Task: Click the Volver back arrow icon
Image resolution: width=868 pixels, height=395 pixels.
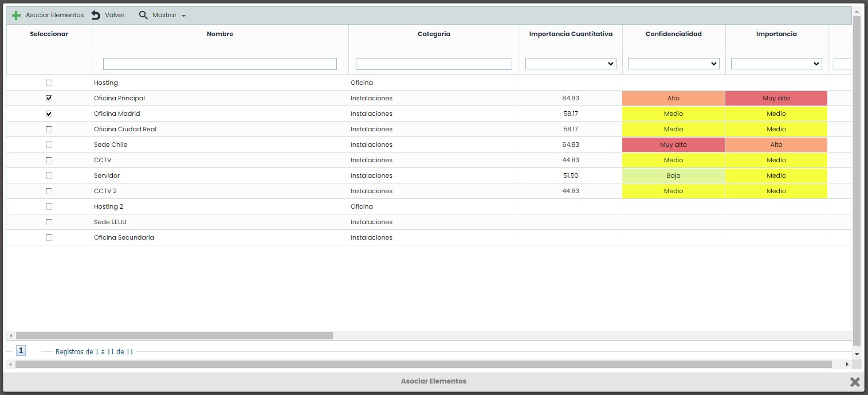Action: pos(96,15)
